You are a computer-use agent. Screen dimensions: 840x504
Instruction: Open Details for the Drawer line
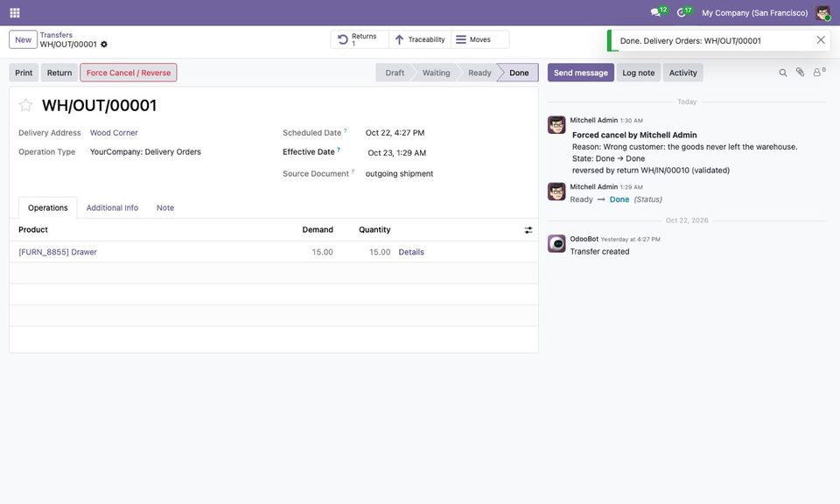411,252
